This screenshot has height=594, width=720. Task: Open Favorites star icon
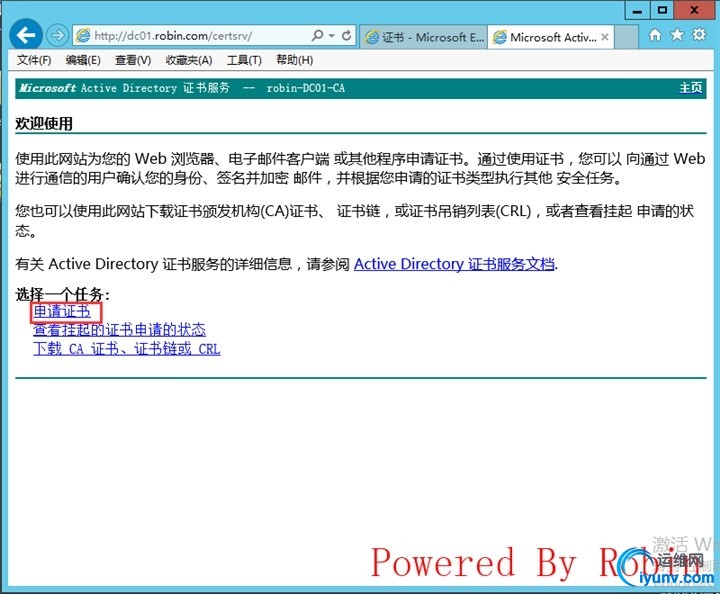point(677,35)
